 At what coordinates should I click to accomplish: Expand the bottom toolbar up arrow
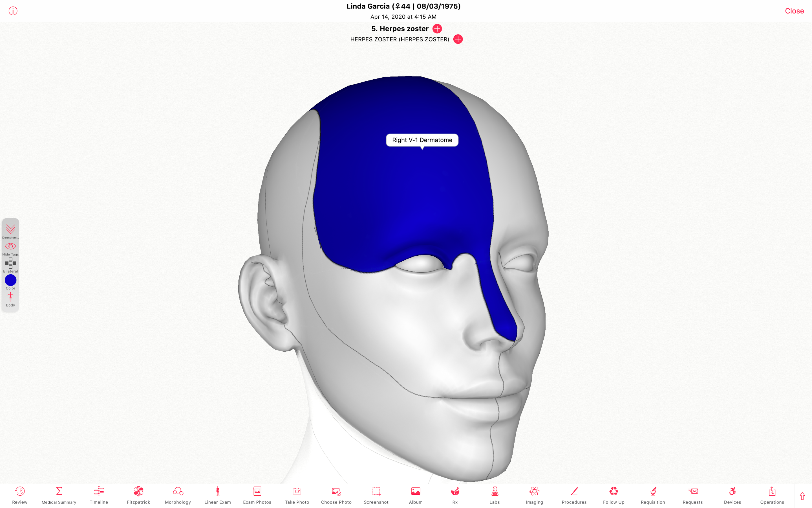coord(802,496)
